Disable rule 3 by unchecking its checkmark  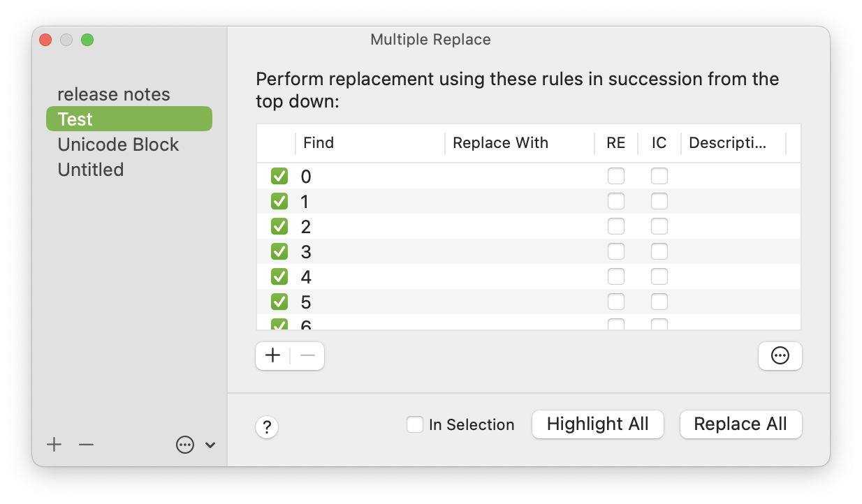pos(279,251)
